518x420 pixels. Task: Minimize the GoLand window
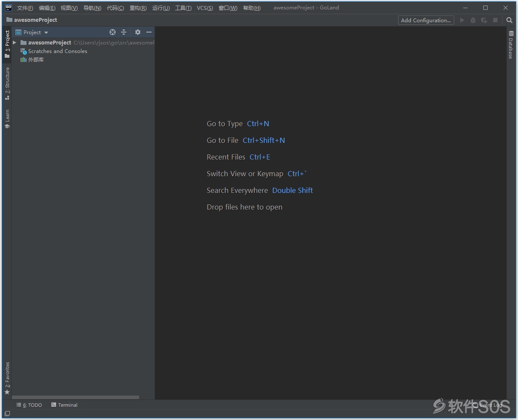466,8
